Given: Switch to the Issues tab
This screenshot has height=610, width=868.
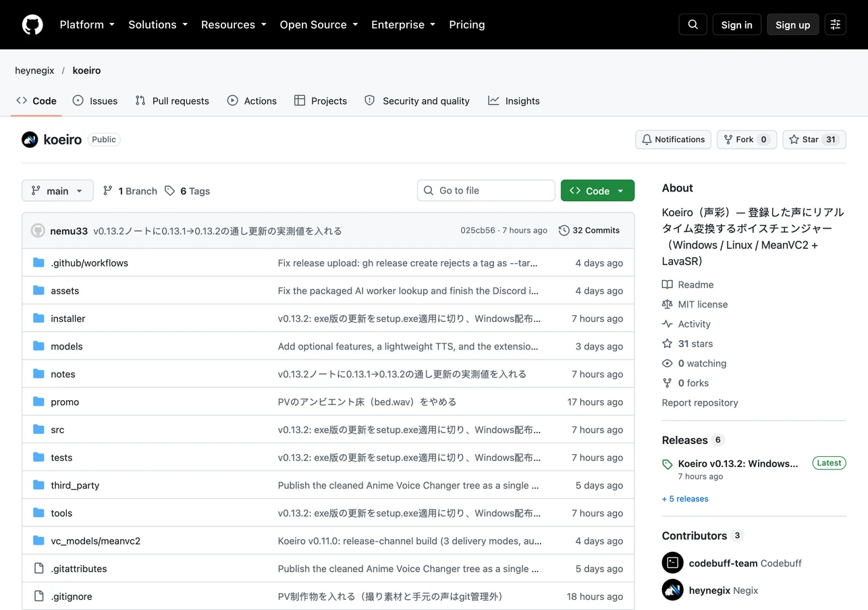Looking at the screenshot, I should coord(95,101).
